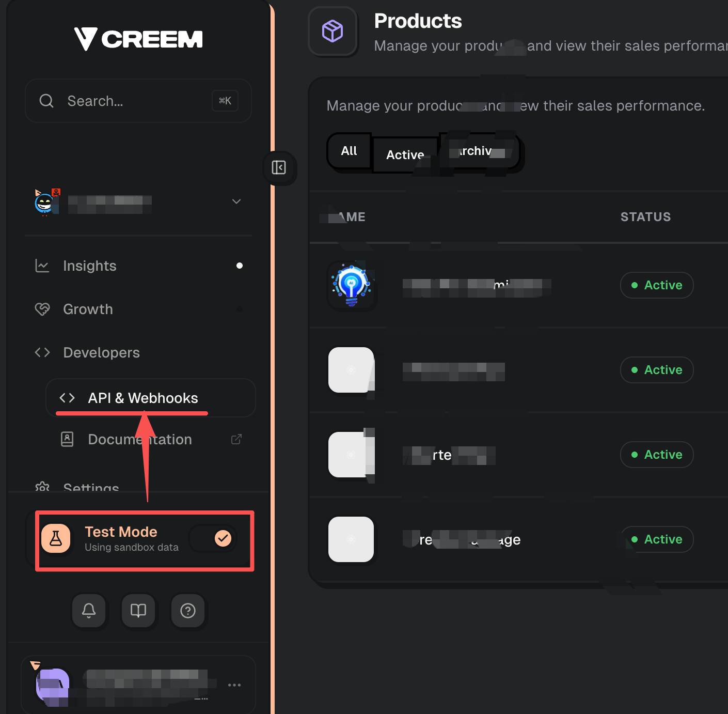The width and height of the screenshot is (728, 714).
Task: Click the Creem logo
Action: [138, 39]
